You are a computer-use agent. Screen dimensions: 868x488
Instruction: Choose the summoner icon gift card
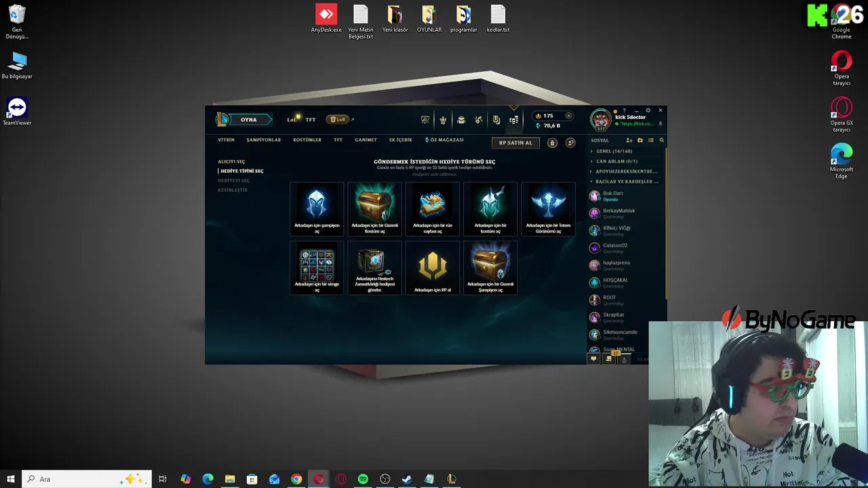(x=317, y=268)
